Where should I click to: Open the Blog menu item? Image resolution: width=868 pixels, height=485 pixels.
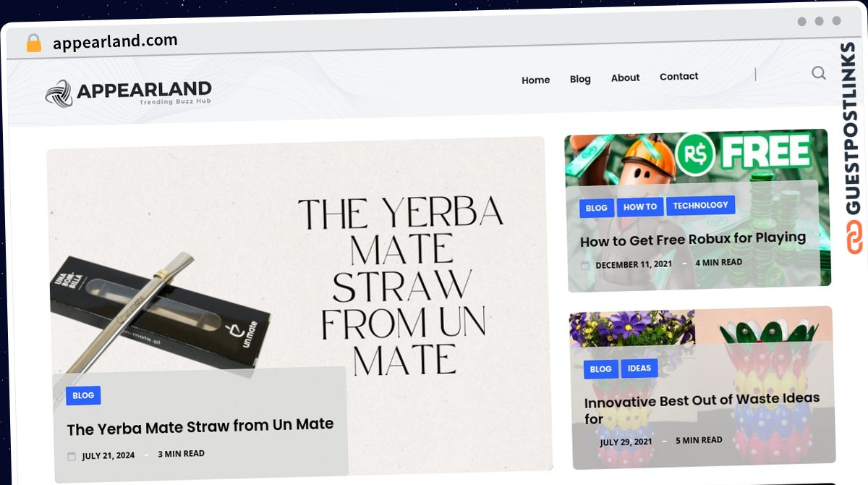(580, 79)
